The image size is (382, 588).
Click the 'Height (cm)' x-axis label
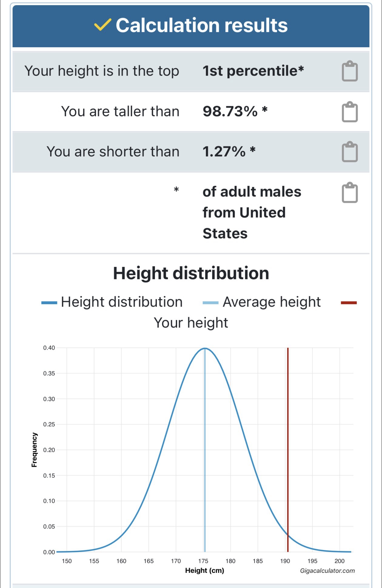(205, 570)
